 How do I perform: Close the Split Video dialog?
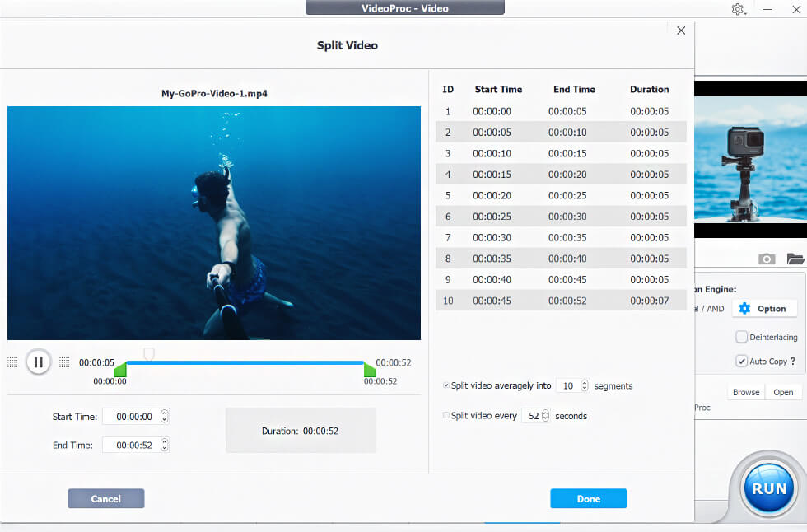point(681,30)
